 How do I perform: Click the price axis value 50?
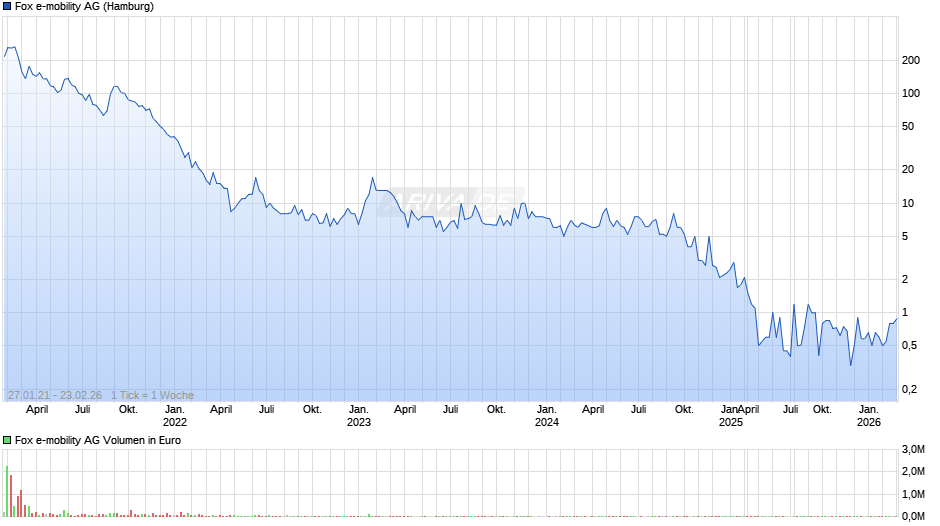click(x=908, y=127)
